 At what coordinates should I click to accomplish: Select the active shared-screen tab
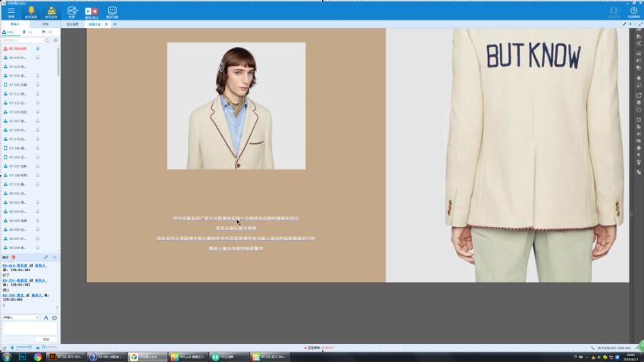click(95, 24)
